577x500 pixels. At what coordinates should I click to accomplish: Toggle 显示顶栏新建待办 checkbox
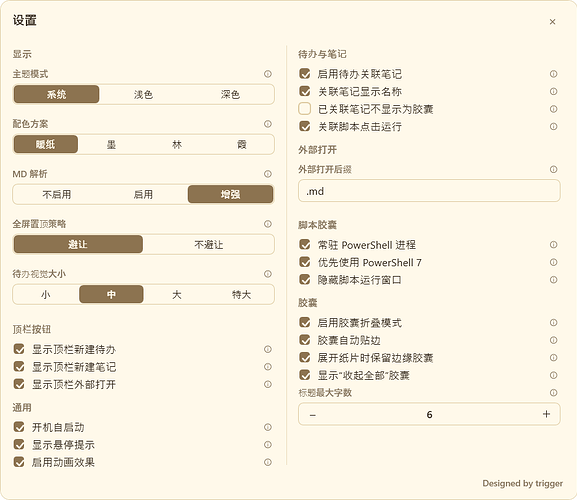click(19, 349)
